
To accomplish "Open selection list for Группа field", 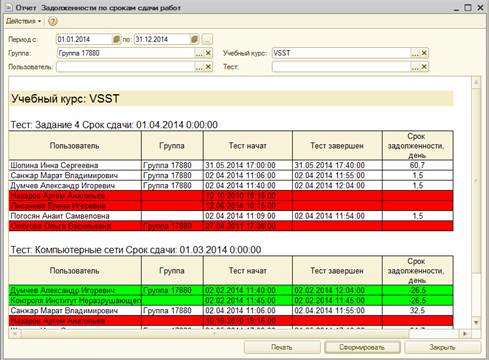I will tap(199, 53).
